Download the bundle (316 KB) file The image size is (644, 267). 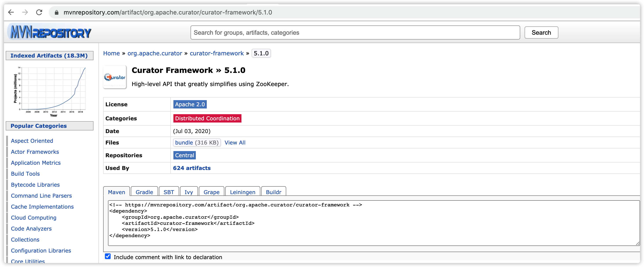(197, 143)
